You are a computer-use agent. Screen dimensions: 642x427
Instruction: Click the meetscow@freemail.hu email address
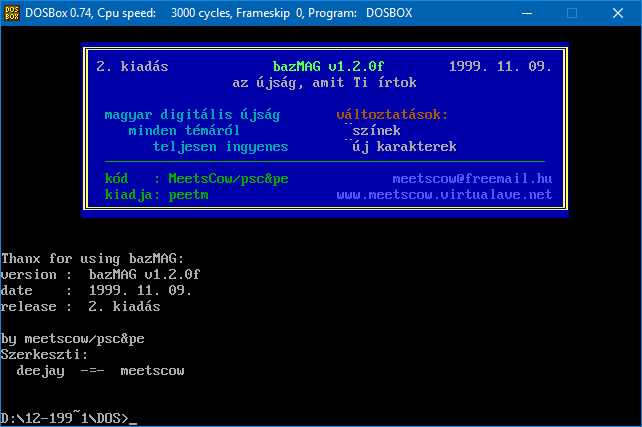pos(472,179)
